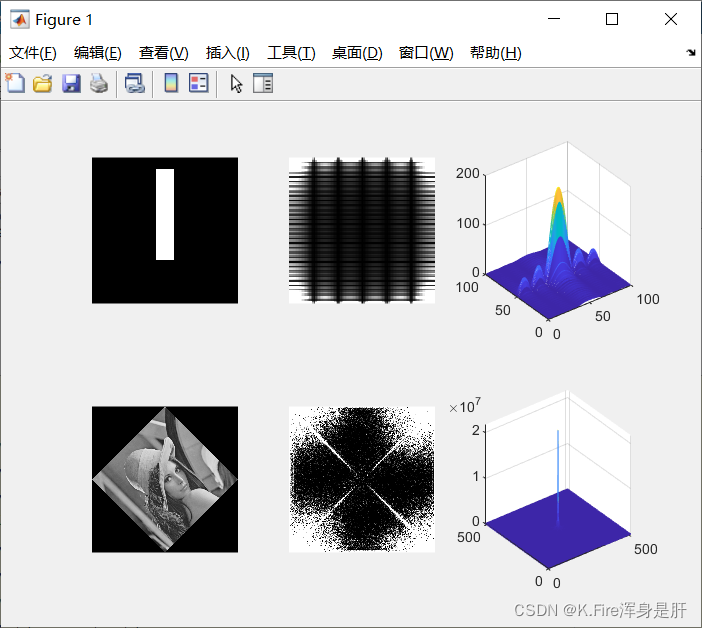
Task: Open the 查看(V) menu
Action: pos(163,53)
